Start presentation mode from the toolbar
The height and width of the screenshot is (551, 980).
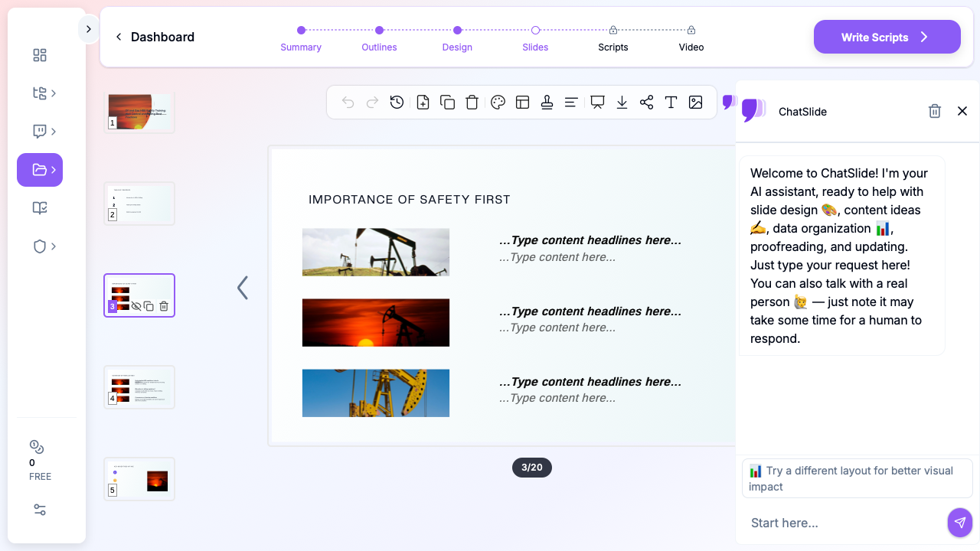pos(597,103)
